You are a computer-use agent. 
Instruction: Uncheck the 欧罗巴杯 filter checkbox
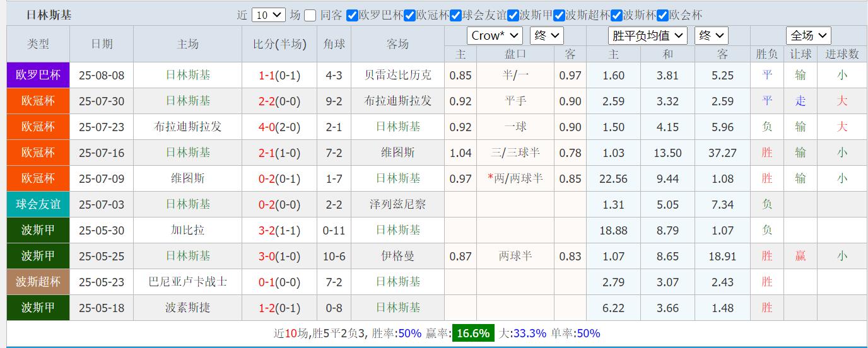click(x=353, y=15)
